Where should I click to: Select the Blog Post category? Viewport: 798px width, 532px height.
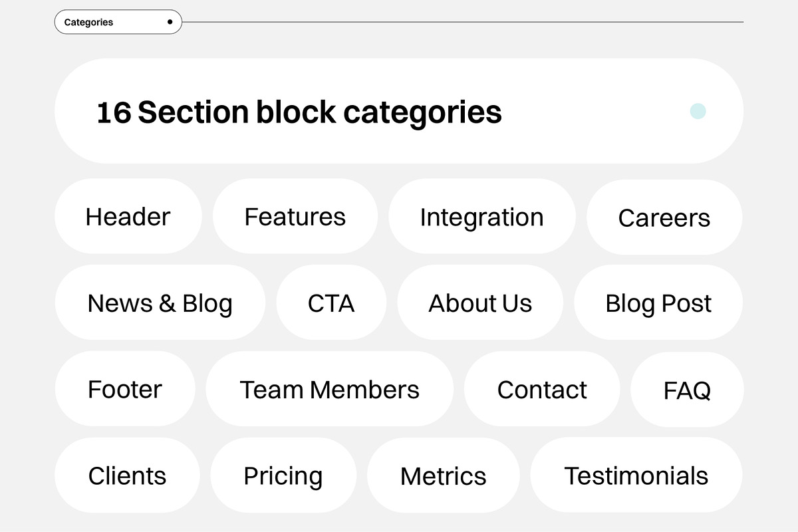tap(658, 303)
